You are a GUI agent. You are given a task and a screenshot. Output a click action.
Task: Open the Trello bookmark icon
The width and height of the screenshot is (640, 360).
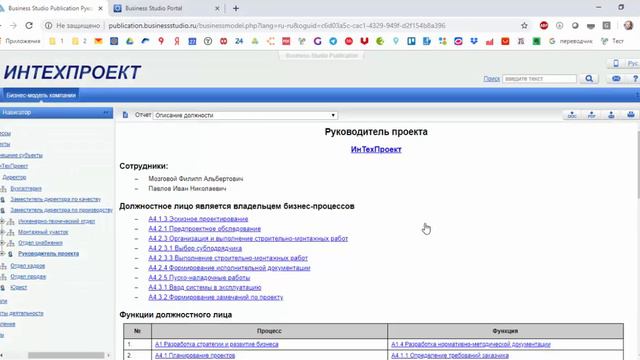point(411,41)
